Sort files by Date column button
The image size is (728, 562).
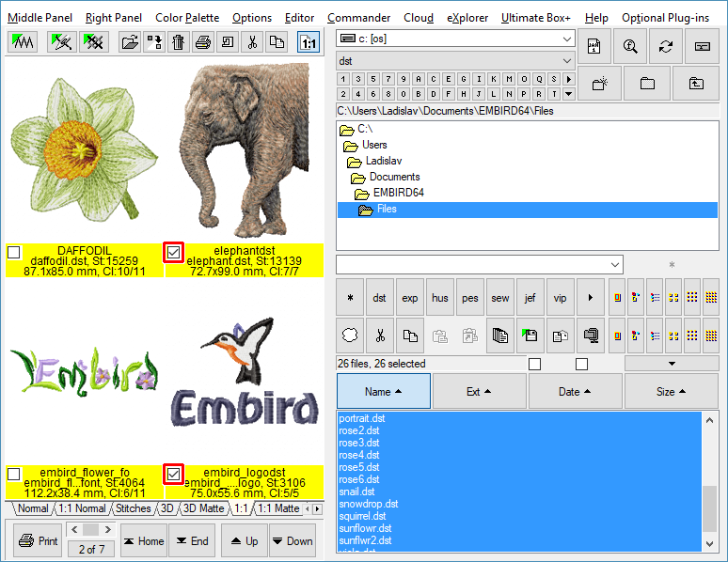pos(576,391)
